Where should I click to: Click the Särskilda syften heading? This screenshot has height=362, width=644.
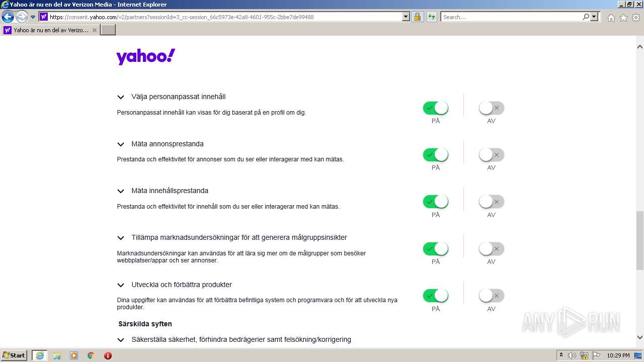145,324
